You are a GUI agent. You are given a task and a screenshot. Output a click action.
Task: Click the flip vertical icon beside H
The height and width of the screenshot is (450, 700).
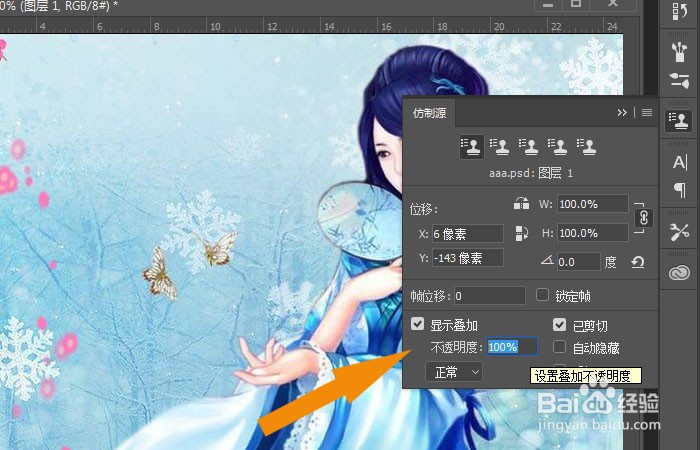pos(521,233)
